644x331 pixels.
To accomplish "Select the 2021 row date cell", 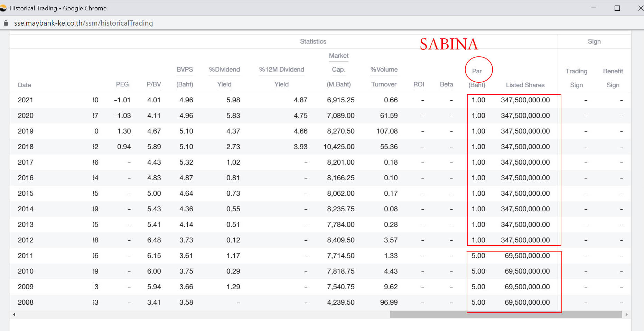I will point(26,100).
